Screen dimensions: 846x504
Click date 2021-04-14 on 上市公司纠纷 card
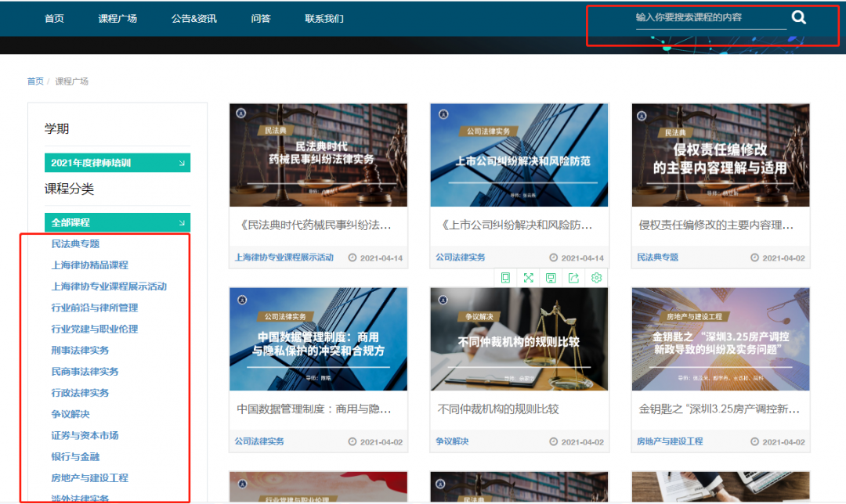(583, 258)
